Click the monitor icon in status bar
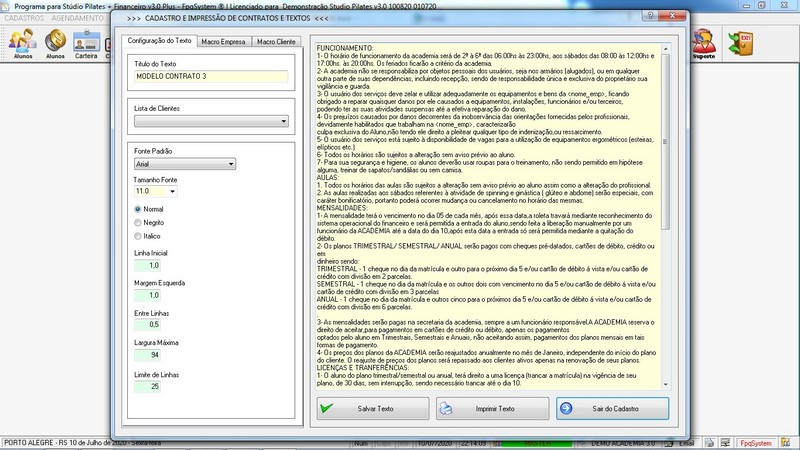This screenshot has height=450, width=800. pos(725,443)
